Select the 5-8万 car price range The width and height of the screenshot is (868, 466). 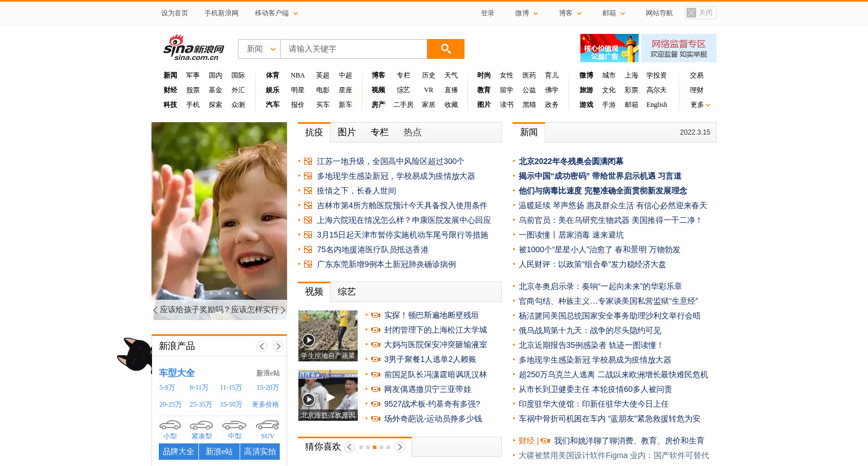167,387
